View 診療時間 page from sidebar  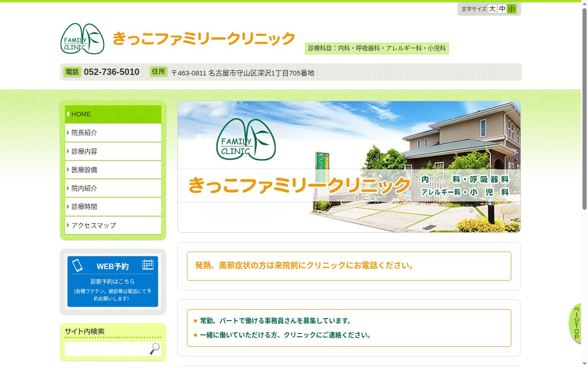(x=113, y=207)
